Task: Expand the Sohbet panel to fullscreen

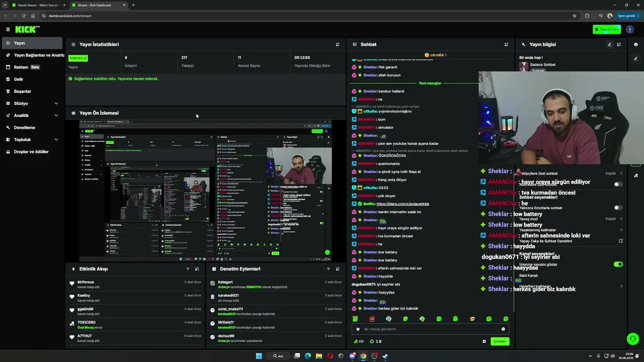Action: point(506,44)
